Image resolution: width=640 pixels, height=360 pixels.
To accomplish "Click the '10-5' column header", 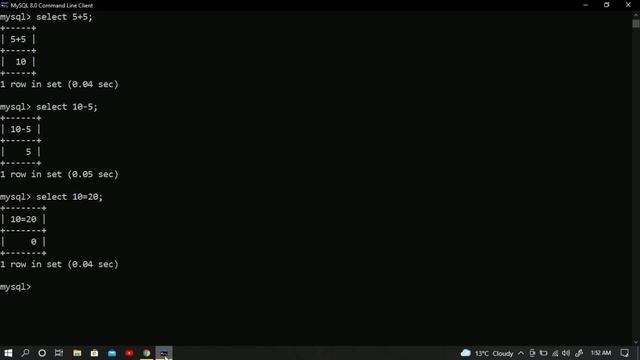I will point(21,129).
